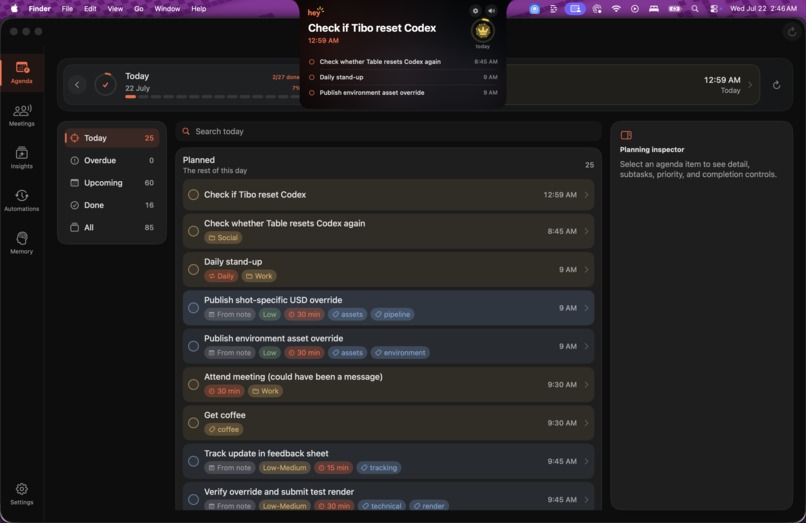Click the Today progress bar under 22 July

click(x=213, y=97)
